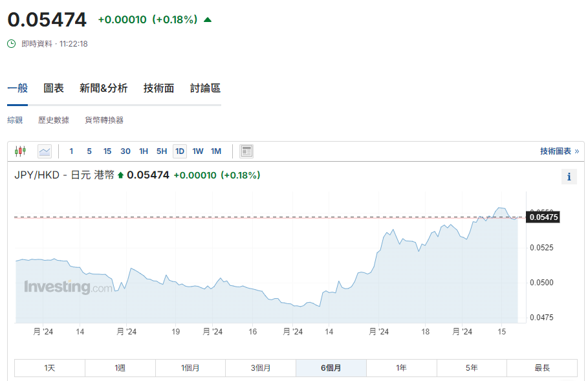Viewport: 588px width, 381px height.
Task: Select the 1年 time range
Action: [x=401, y=368]
